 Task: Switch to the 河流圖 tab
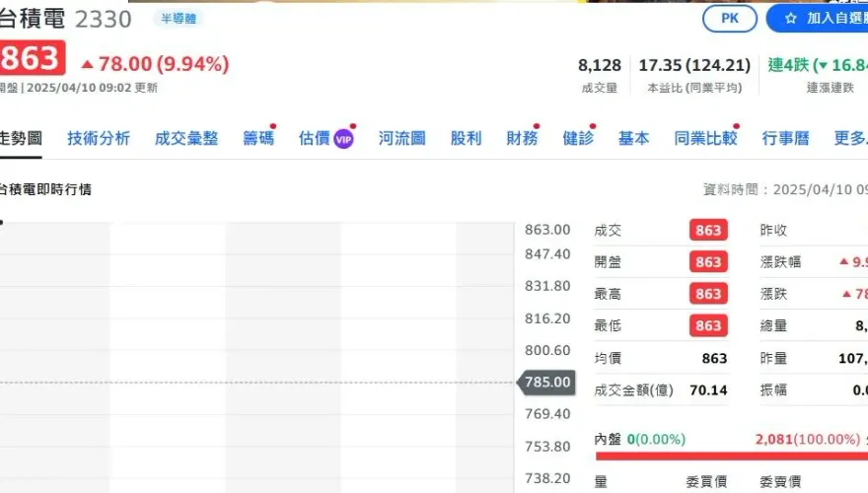(x=401, y=138)
